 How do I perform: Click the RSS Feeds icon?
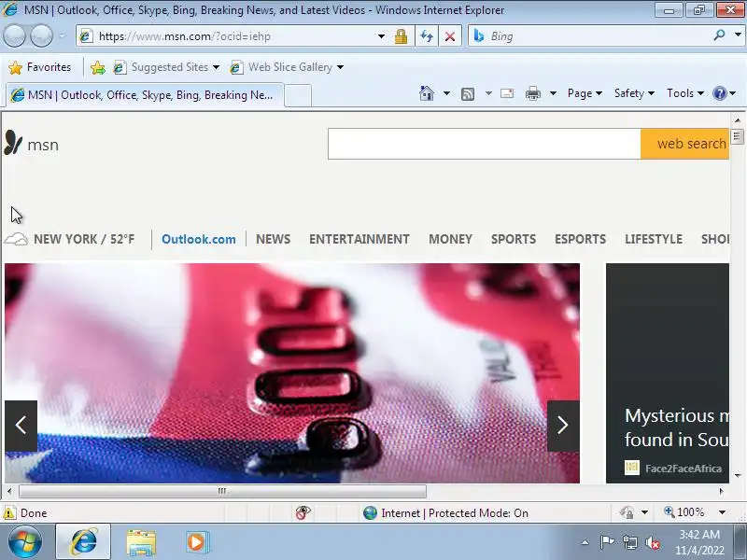[468, 94]
